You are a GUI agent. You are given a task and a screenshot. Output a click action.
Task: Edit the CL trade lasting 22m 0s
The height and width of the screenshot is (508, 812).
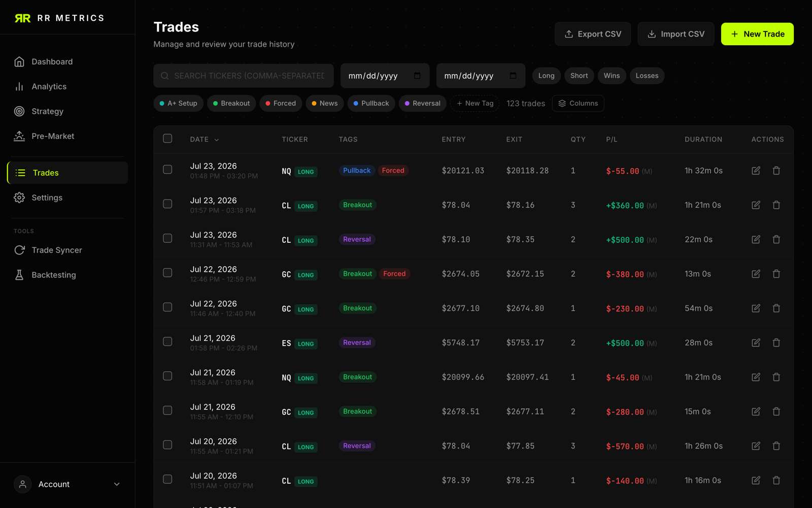pyautogui.click(x=756, y=239)
